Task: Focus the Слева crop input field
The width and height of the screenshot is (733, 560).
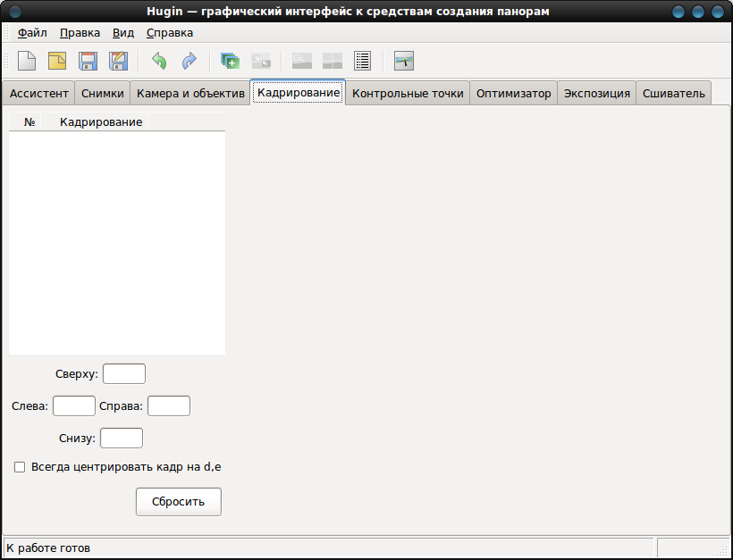Action: 74,405
